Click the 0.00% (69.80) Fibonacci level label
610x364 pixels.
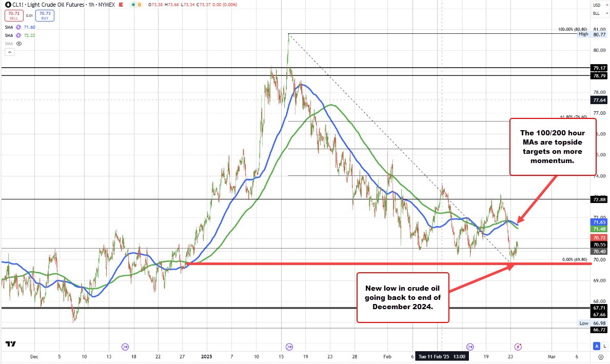[x=575, y=259]
